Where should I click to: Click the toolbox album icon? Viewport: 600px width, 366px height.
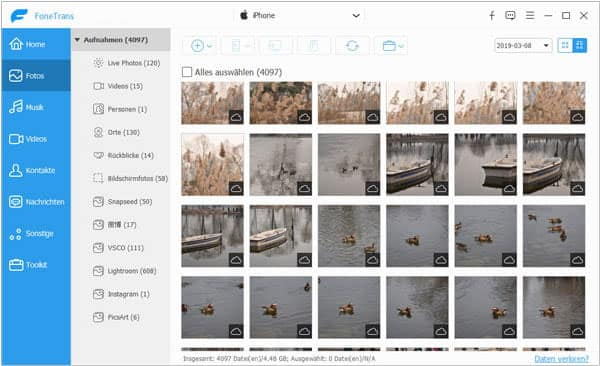coord(389,46)
